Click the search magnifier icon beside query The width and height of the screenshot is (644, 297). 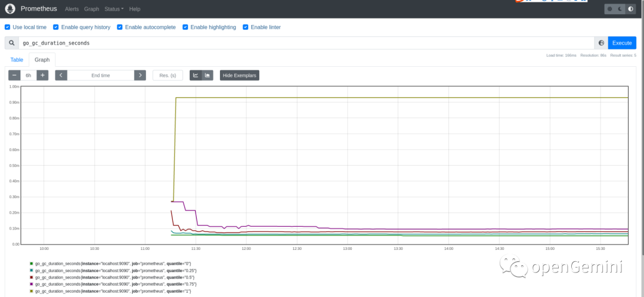tap(11, 43)
